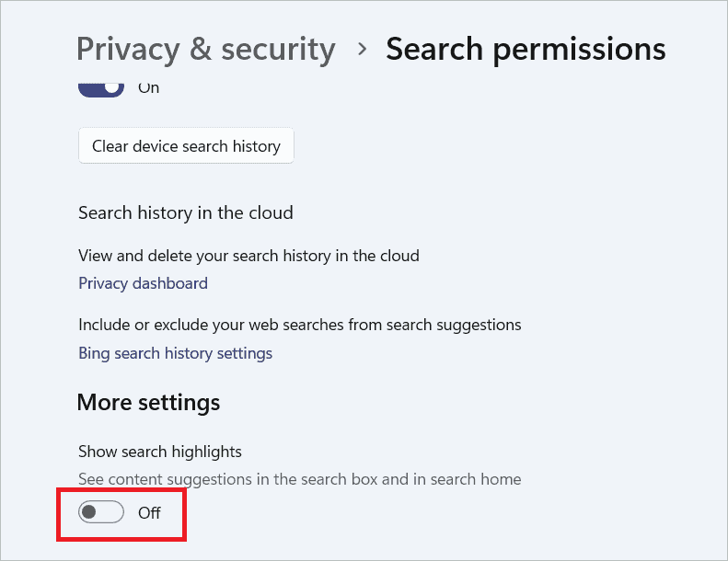Toggle the Show search highlights switch
Image resolution: width=728 pixels, height=561 pixels.
coord(101,512)
